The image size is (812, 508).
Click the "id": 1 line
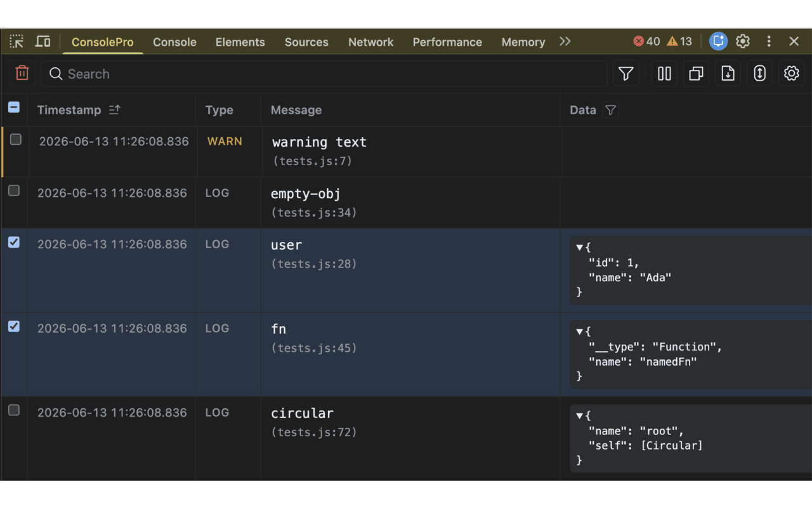point(614,262)
